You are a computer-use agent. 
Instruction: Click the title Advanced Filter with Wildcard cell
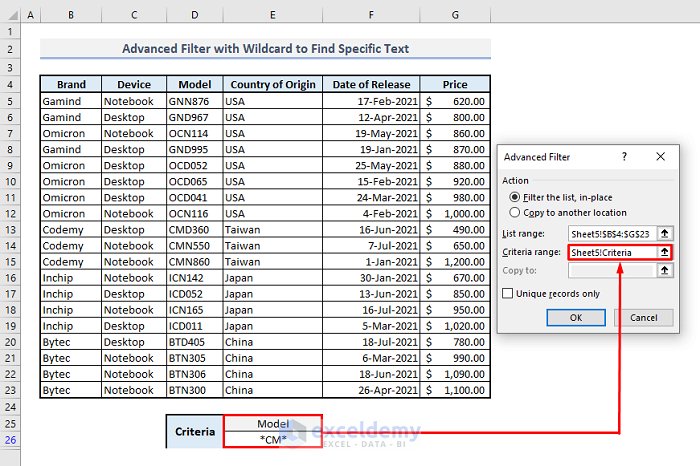[x=265, y=48]
